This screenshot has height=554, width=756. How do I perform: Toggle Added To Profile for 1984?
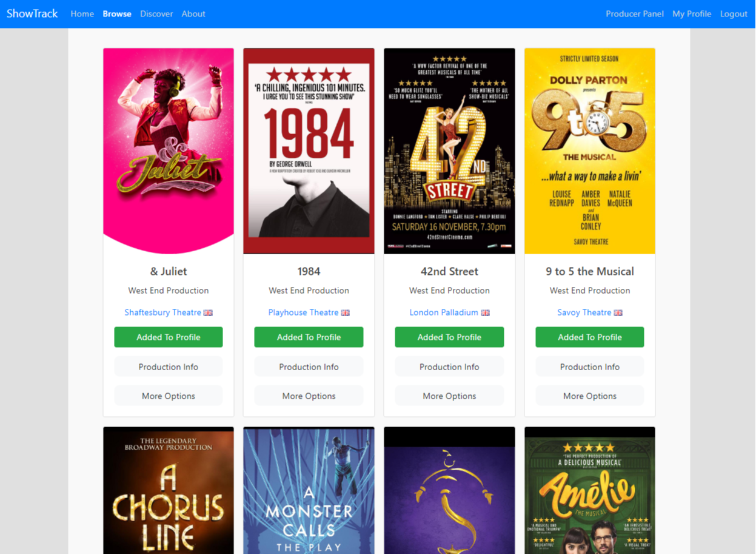click(308, 337)
